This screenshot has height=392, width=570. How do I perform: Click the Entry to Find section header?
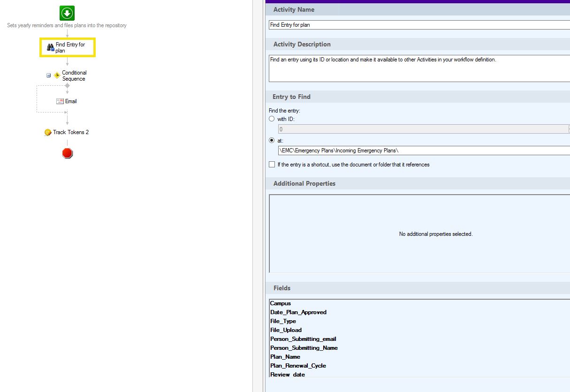coord(418,97)
